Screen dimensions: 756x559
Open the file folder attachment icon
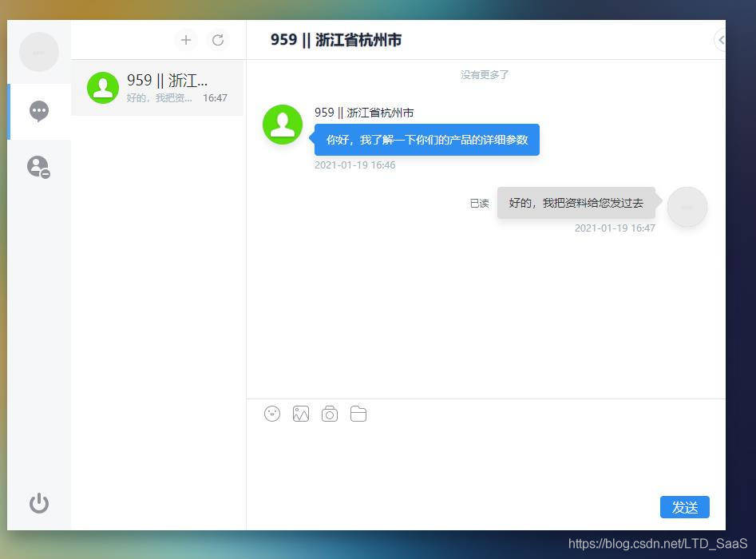(358, 414)
